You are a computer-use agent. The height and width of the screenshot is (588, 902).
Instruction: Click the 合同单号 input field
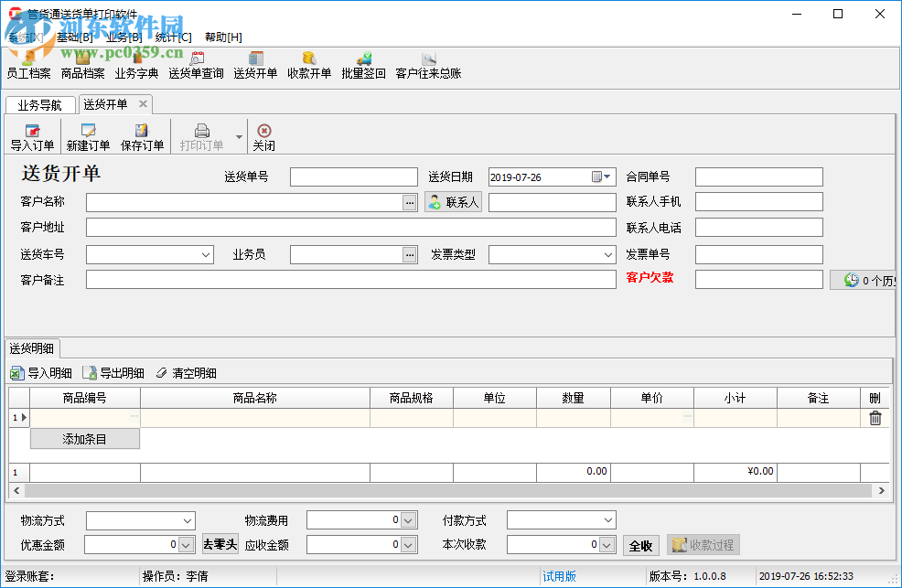(x=758, y=177)
